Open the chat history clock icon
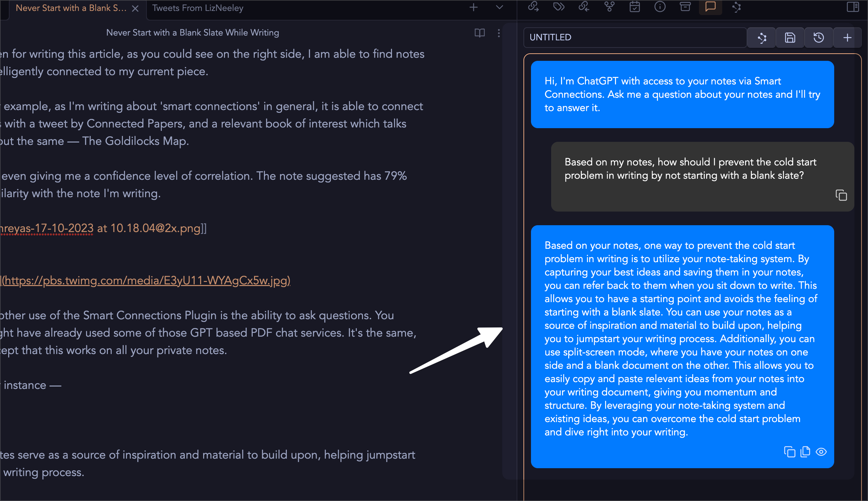The width and height of the screenshot is (868, 501). tap(818, 38)
